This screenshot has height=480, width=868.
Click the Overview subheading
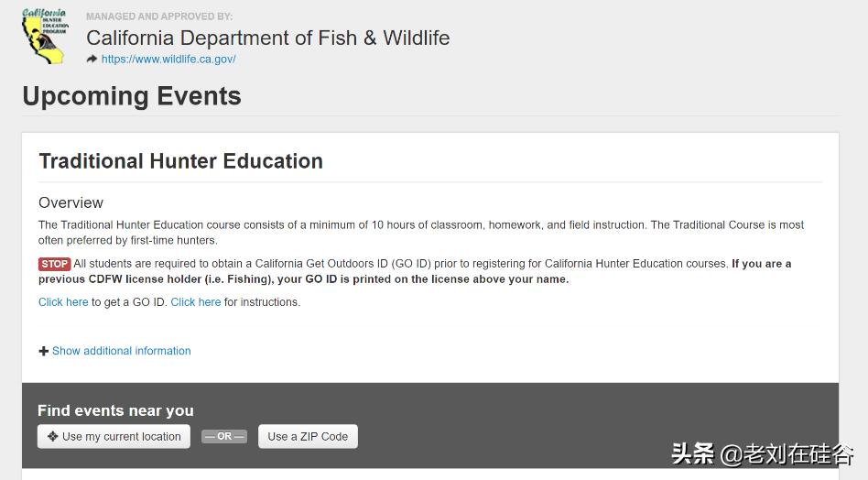pyautogui.click(x=71, y=202)
